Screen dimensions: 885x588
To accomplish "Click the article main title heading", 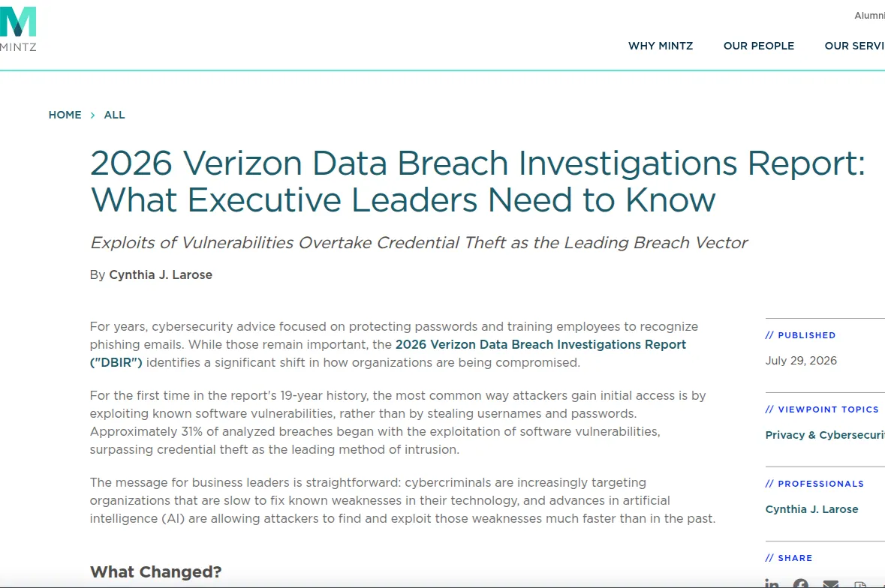I will (x=477, y=181).
